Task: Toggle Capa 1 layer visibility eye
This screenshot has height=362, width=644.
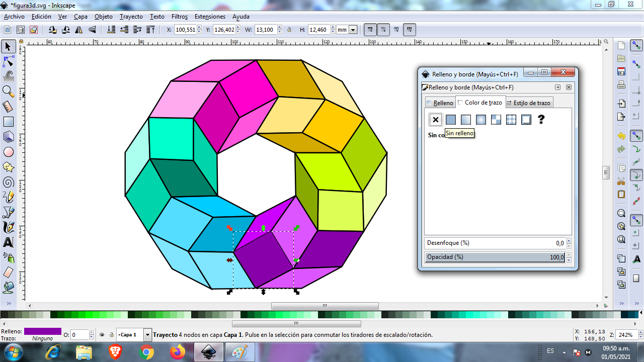Action: coord(102,335)
